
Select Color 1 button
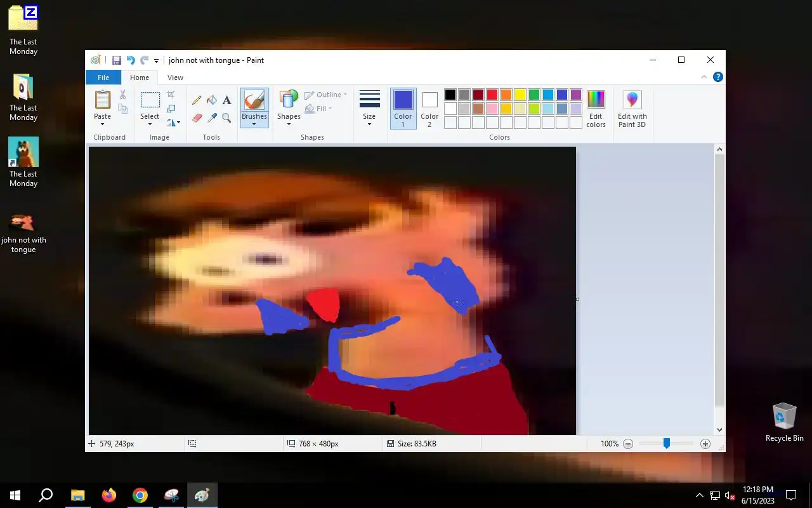403,109
